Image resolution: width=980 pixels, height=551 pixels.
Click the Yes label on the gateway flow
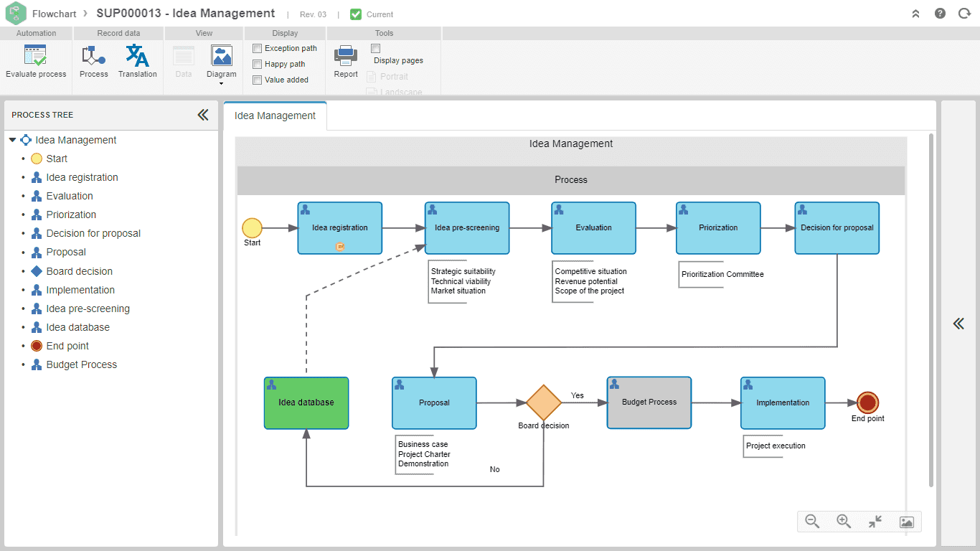[x=578, y=395]
